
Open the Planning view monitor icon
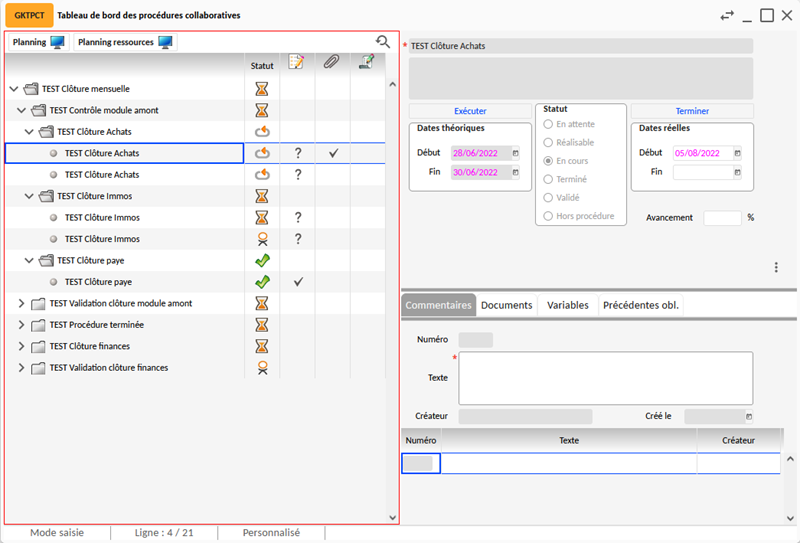[x=58, y=43]
